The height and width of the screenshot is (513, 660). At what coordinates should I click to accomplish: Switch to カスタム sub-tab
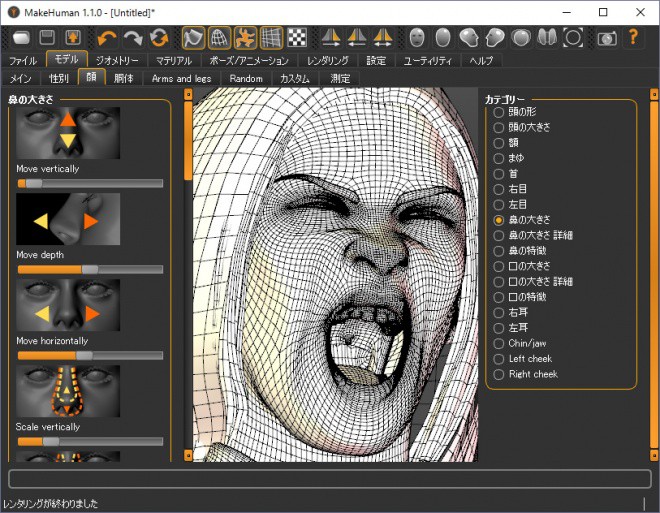coord(295,79)
